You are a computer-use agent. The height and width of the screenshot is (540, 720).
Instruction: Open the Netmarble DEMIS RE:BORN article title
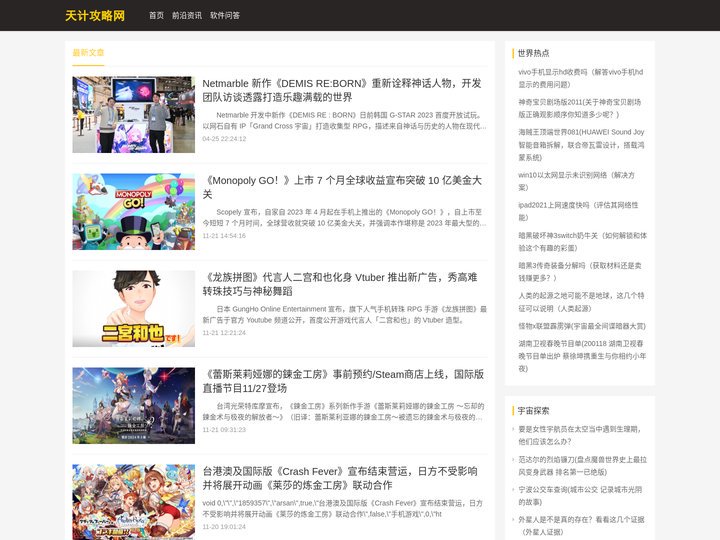point(342,90)
